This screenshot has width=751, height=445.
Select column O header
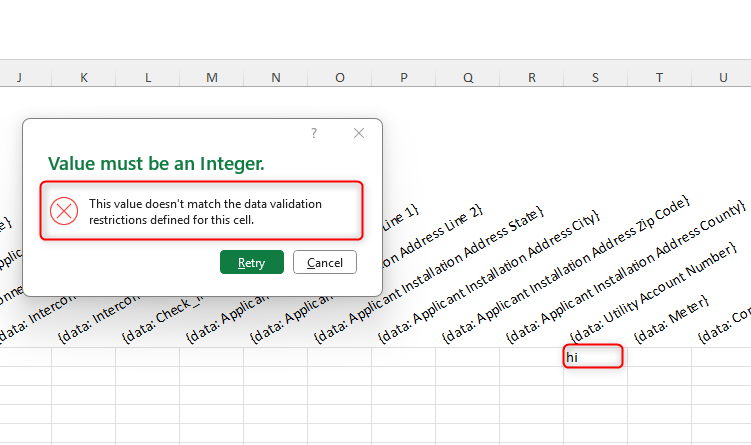[340, 77]
